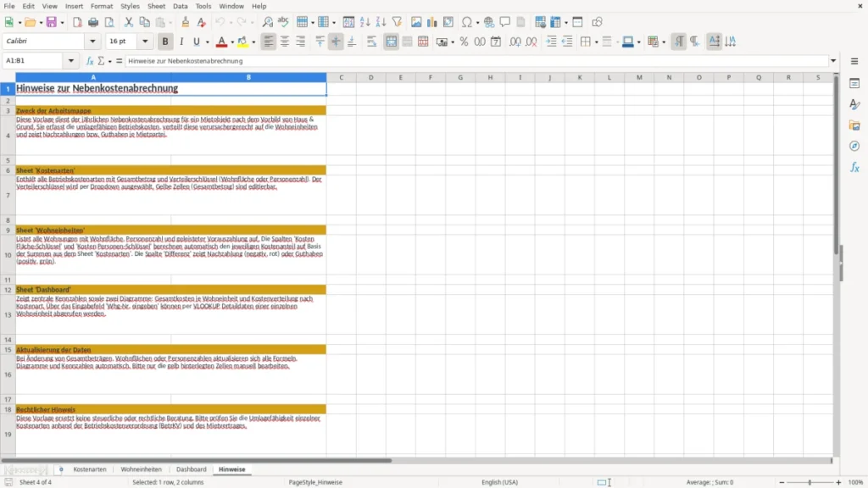Screen dimensions: 868x488
Task: Click the Insert Chart icon
Action: (432, 22)
